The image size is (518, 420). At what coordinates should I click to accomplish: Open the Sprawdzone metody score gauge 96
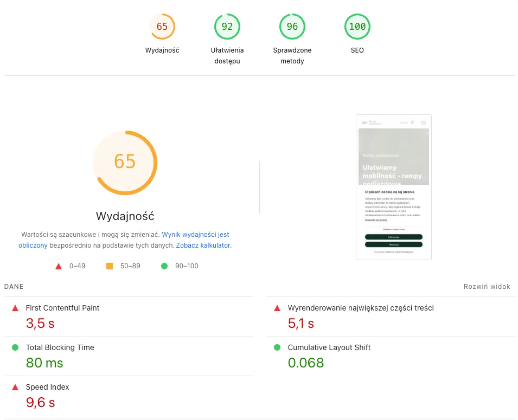tap(292, 27)
